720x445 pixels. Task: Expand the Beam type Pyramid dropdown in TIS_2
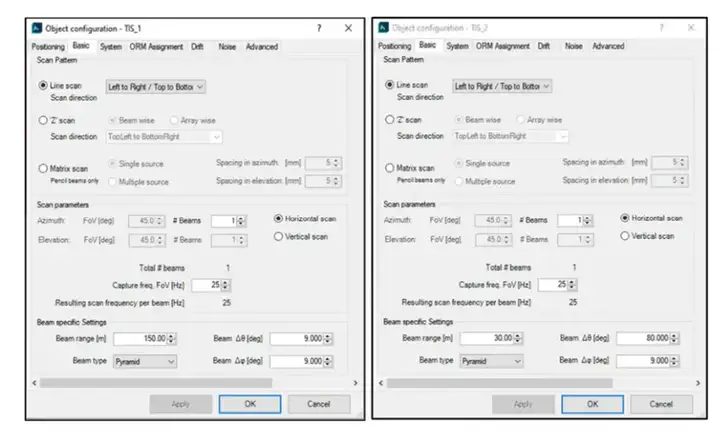[489, 360]
